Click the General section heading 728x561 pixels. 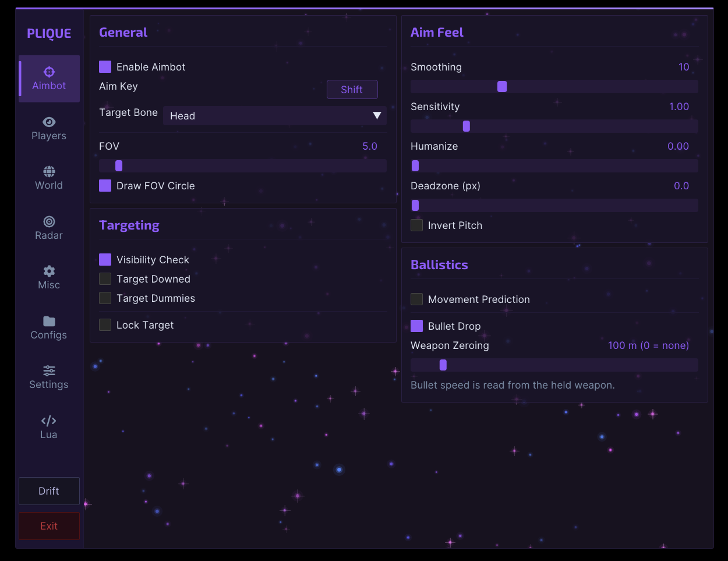coord(123,32)
